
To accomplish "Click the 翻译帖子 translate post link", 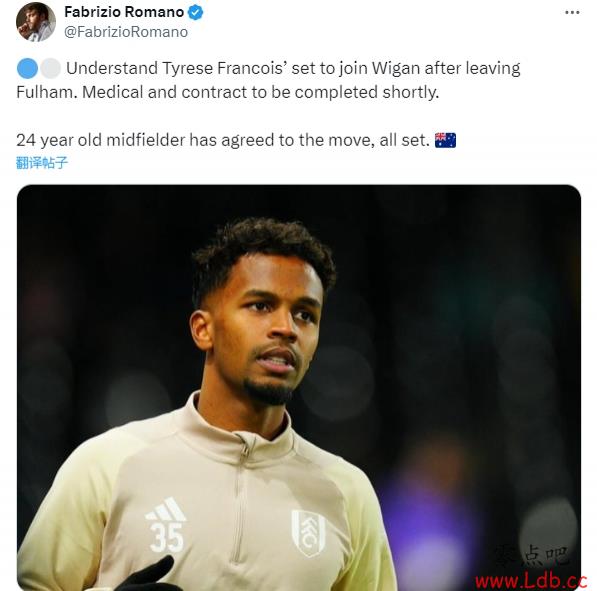I will [42, 163].
